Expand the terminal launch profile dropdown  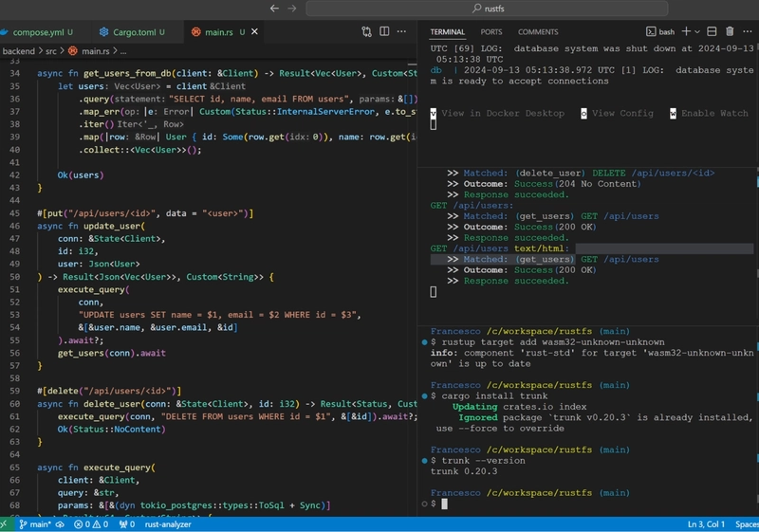pyautogui.click(x=697, y=32)
